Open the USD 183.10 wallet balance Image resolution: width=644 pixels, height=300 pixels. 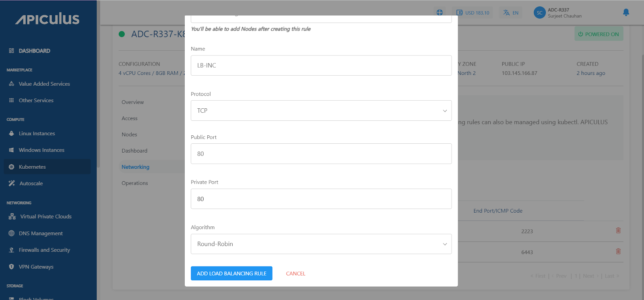[x=473, y=13]
